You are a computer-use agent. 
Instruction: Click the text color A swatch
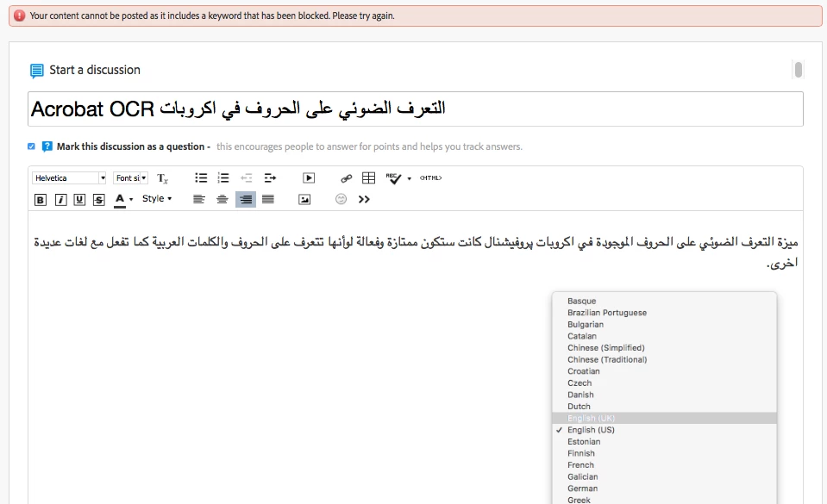pos(120,200)
